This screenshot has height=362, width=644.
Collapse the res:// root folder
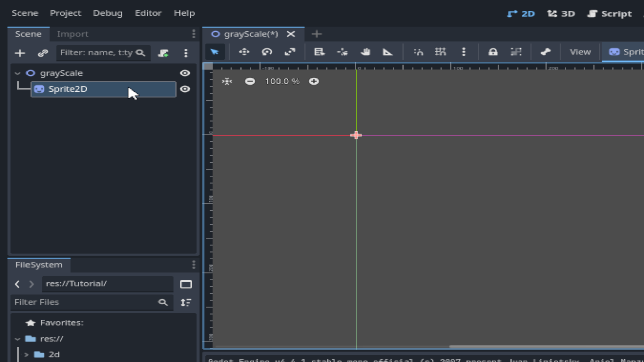[x=18, y=339]
